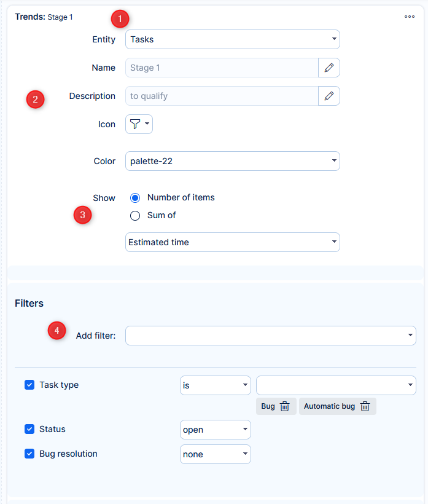
Task: Open the three-dots options menu for Trends
Action: [410, 17]
